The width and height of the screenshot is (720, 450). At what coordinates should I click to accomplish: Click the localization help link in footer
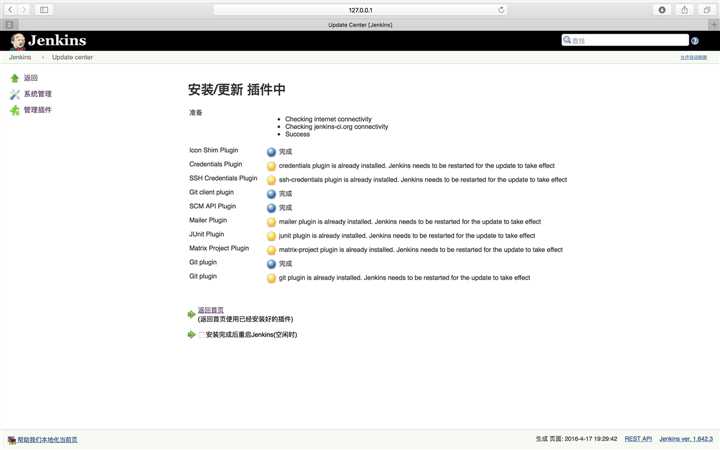coord(48,440)
